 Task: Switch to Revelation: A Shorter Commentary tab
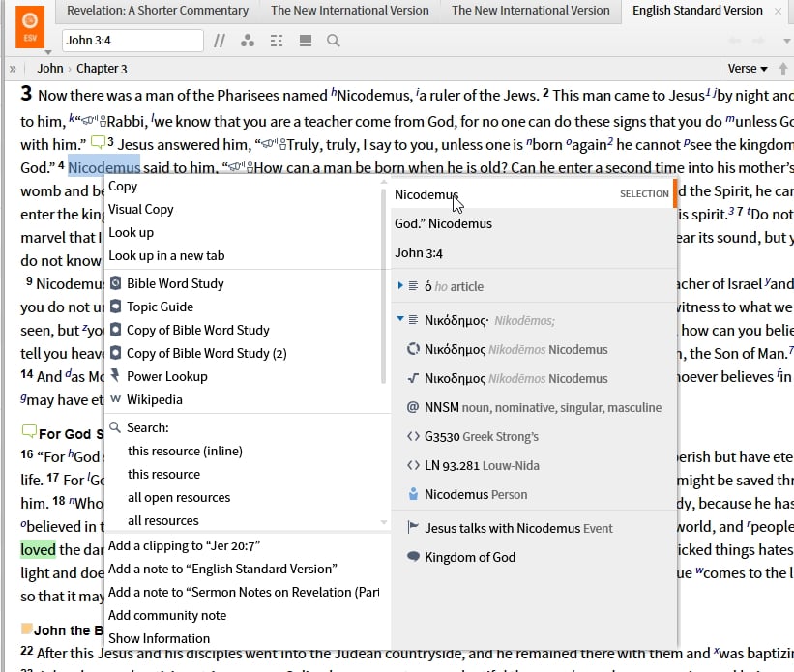click(x=158, y=11)
